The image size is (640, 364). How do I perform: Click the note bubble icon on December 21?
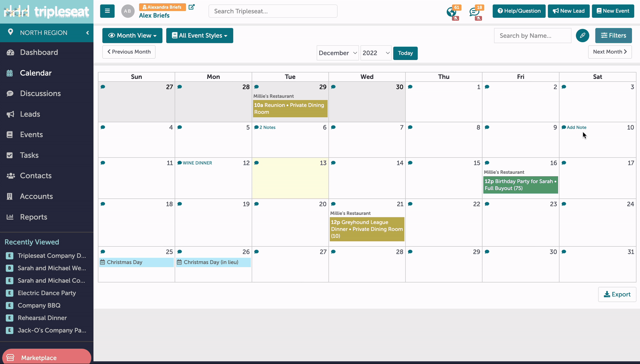[333, 204]
